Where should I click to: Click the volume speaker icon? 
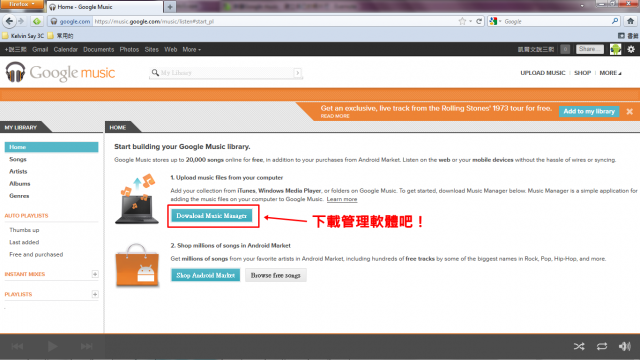(x=624, y=347)
